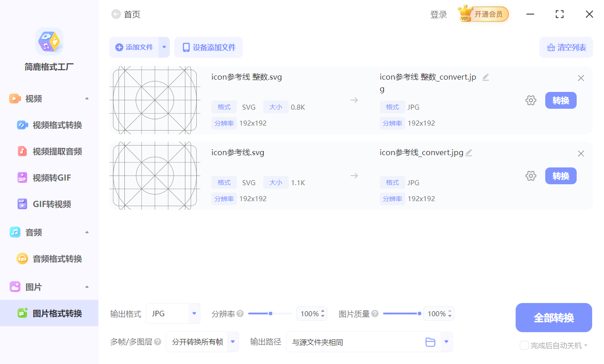Click the file name icon参考线 整数.svg
The width and height of the screenshot is (604, 364).
tap(246, 77)
